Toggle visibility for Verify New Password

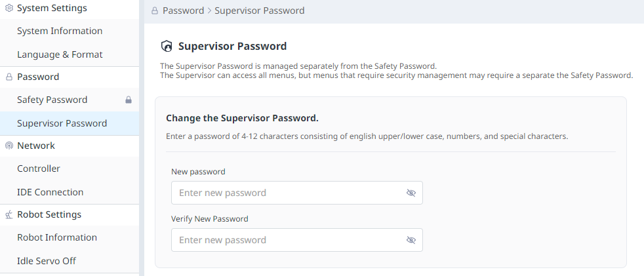pyautogui.click(x=411, y=240)
